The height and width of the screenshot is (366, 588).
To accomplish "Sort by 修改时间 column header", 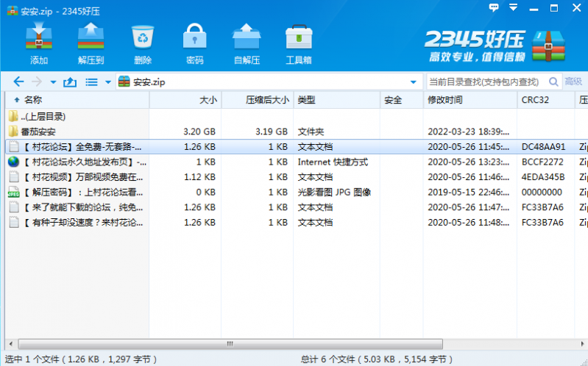I will click(445, 99).
